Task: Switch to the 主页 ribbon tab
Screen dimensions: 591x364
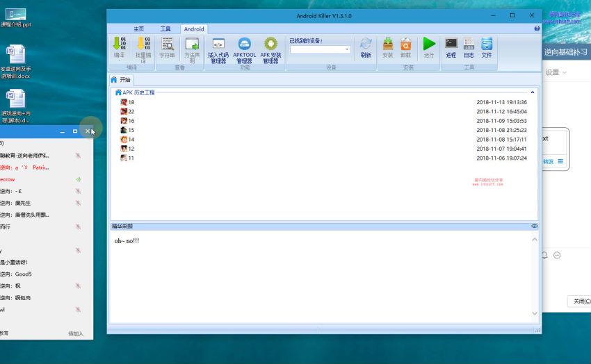Action: point(138,29)
